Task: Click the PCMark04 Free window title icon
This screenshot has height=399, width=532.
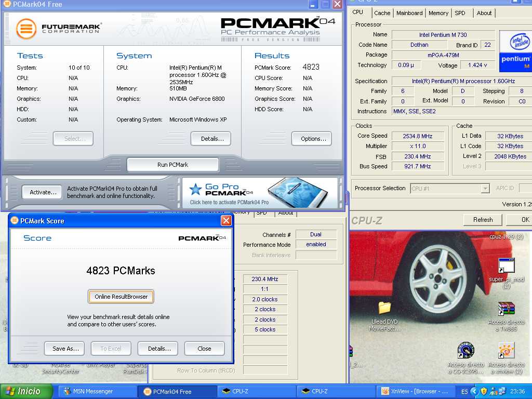Action: (x=6, y=4)
